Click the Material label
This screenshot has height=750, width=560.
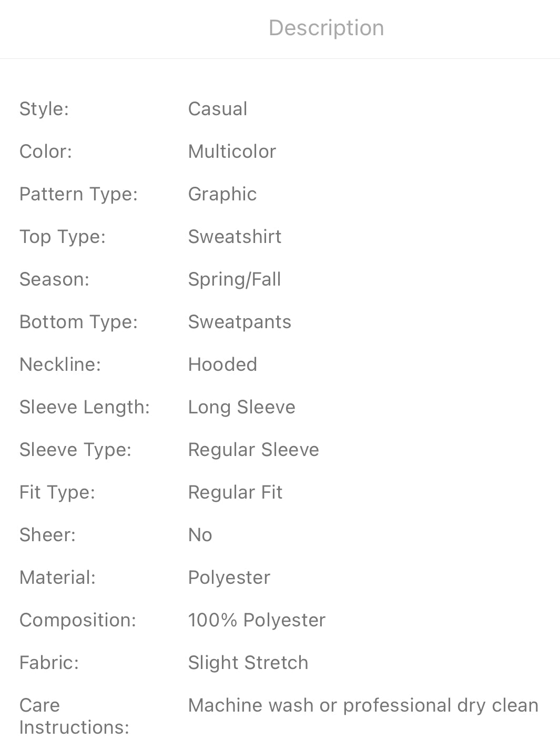click(57, 577)
